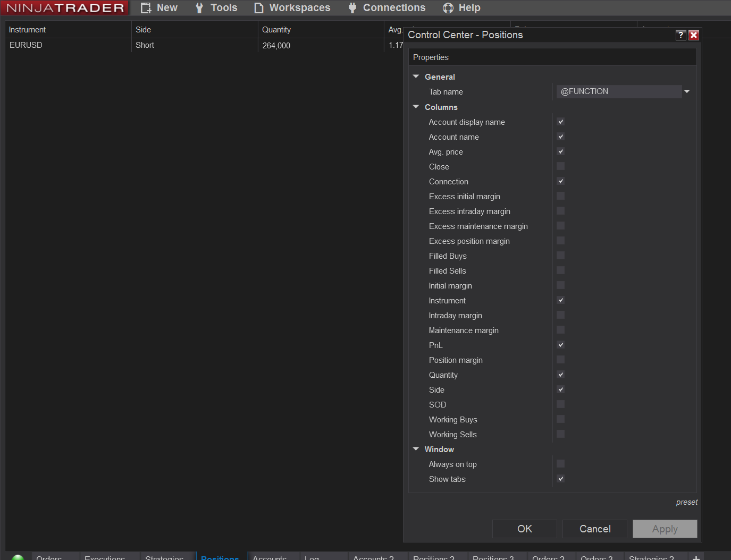Click the Instrument column header in the grid
This screenshot has height=560, width=731.
68,30
